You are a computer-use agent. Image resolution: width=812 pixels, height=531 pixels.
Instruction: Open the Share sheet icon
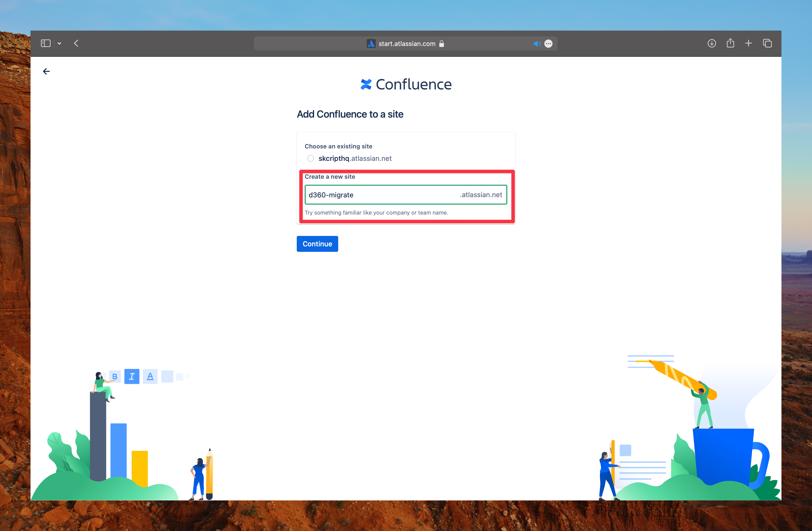tap(730, 43)
